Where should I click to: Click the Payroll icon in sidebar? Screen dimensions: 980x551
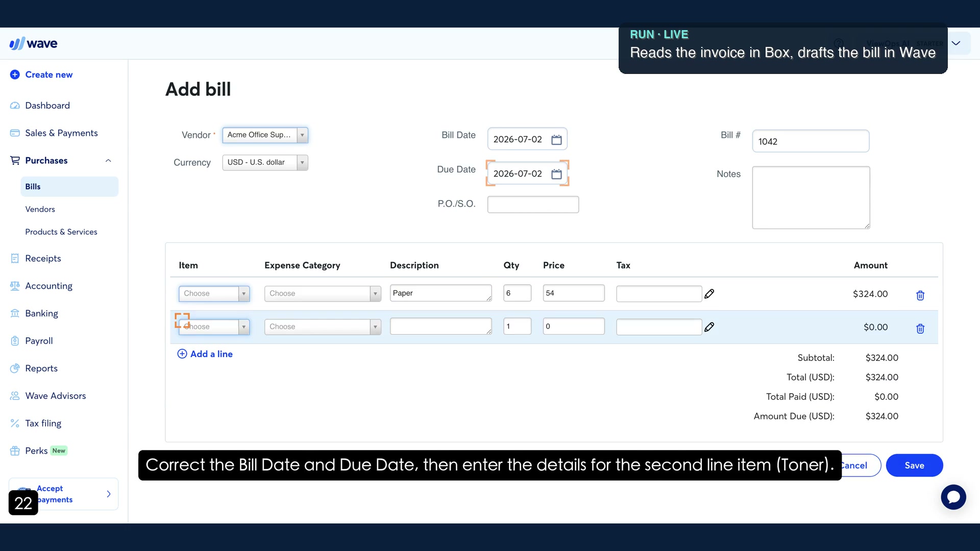click(x=15, y=341)
